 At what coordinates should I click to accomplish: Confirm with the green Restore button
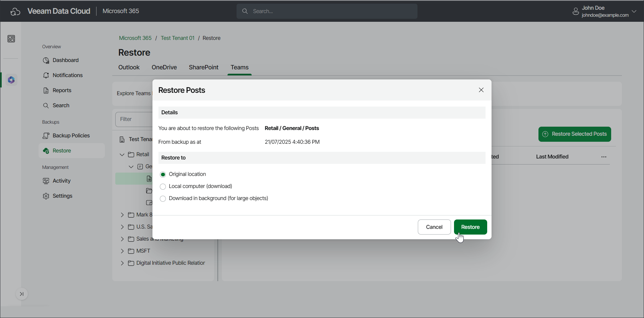coord(470,227)
